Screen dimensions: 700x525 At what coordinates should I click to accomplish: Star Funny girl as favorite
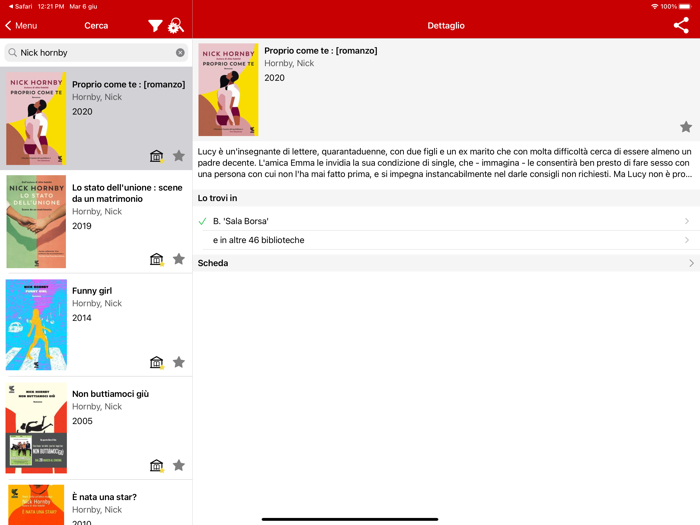tap(179, 362)
